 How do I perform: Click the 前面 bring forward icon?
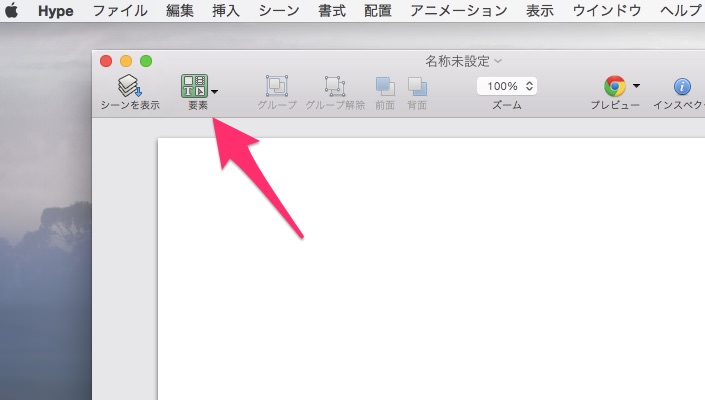tap(385, 86)
